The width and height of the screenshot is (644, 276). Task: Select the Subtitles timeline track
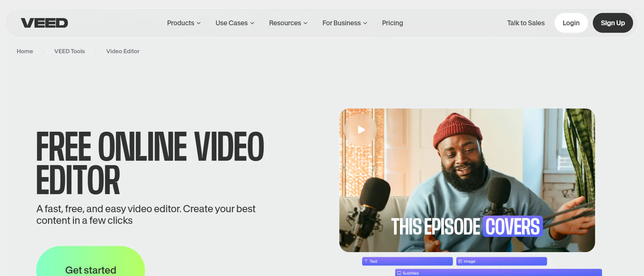498,273
